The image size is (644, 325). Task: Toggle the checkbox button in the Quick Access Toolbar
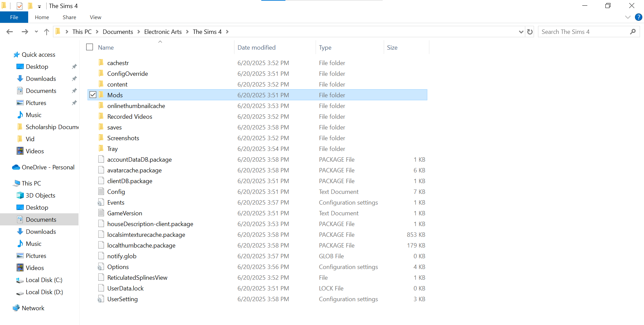click(x=19, y=6)
